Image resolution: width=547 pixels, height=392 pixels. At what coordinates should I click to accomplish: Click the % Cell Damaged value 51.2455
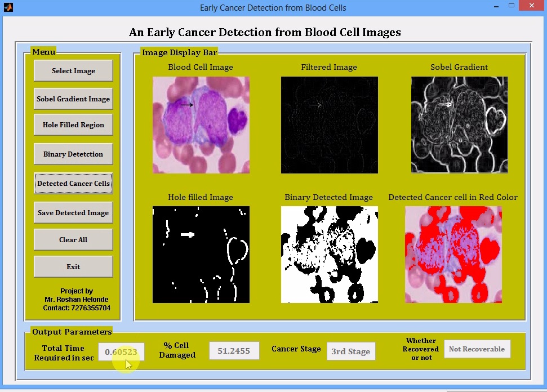[x=234, y=350]
